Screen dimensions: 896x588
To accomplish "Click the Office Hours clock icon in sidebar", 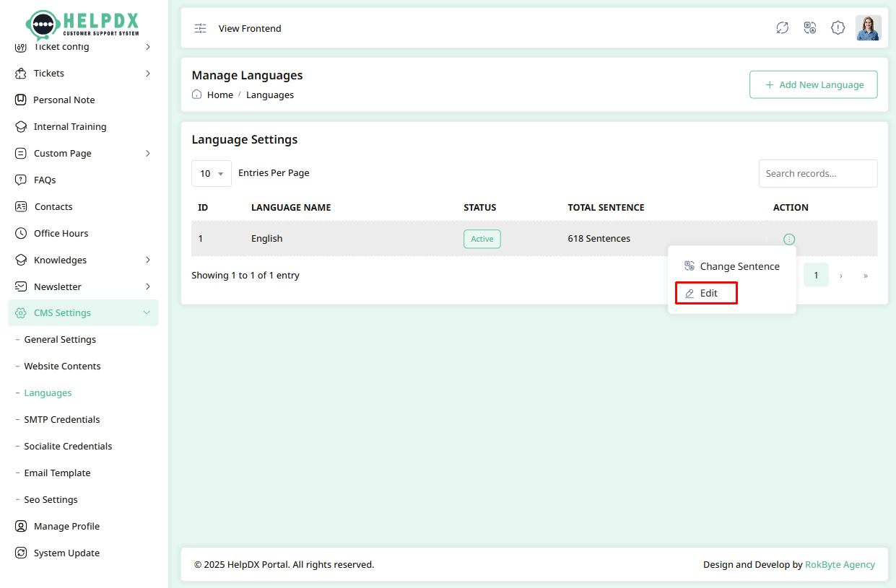I will tap(19, 233).
